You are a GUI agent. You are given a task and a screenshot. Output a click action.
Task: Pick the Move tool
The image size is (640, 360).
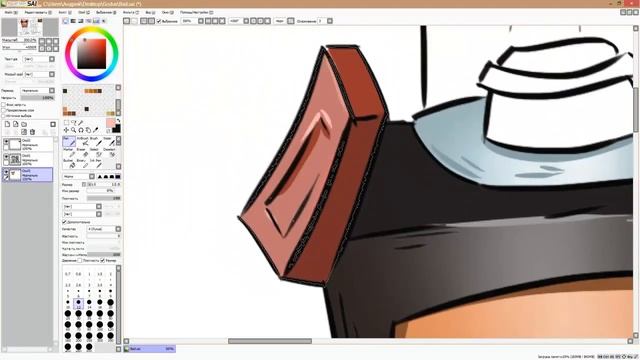(66, 130)
